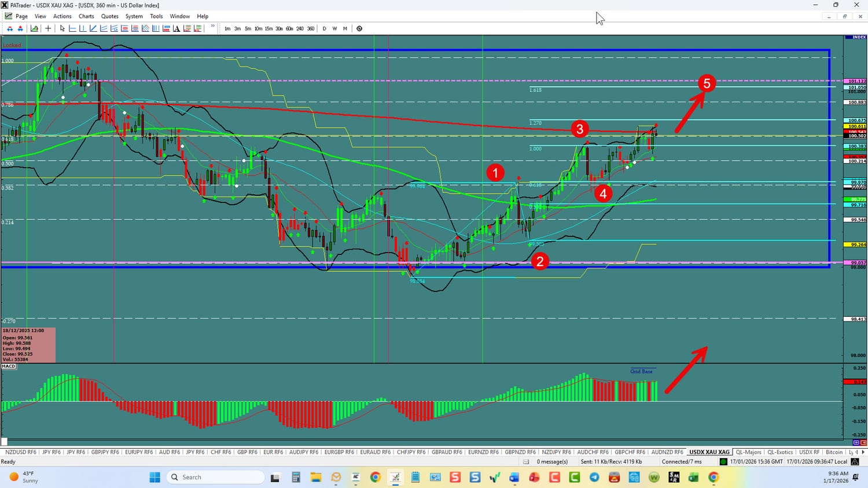
Task: Click the MACD indicator label
Action: [x=9, y=366]
